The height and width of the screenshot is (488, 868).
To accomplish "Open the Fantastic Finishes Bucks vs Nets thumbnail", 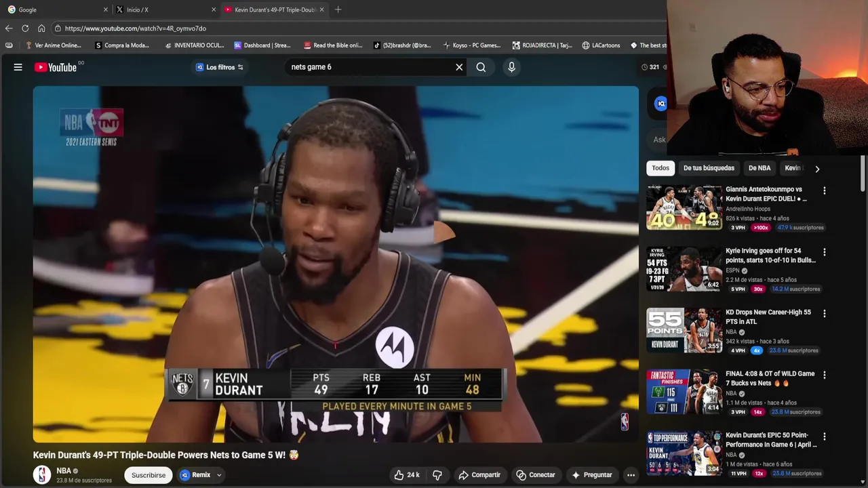I will point(684,392).
